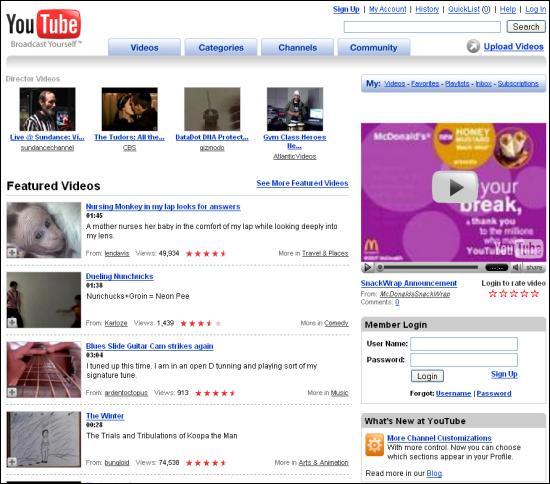The image size is (550, 484).
Task: Click the orange gear Channel Customizations icon
Action: coord(374,444)
